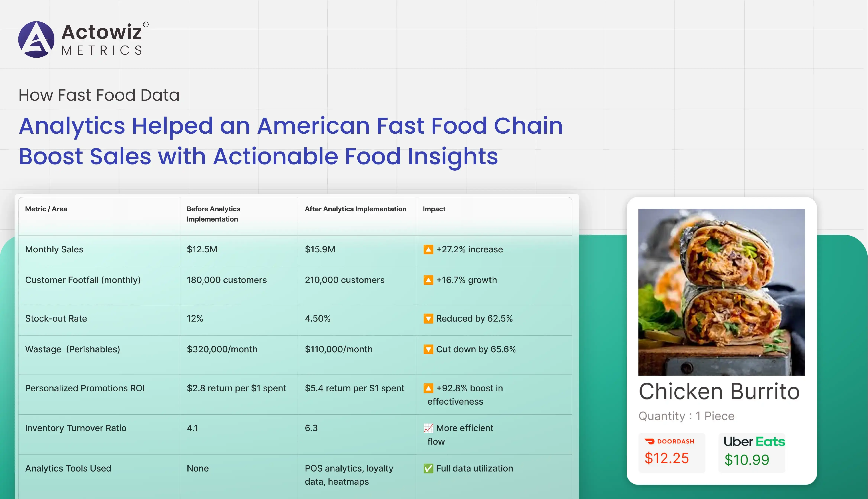868x499 pixels.
Task: Click the chart icon beside More efficient flow
Action: click(x=428, y=428)
